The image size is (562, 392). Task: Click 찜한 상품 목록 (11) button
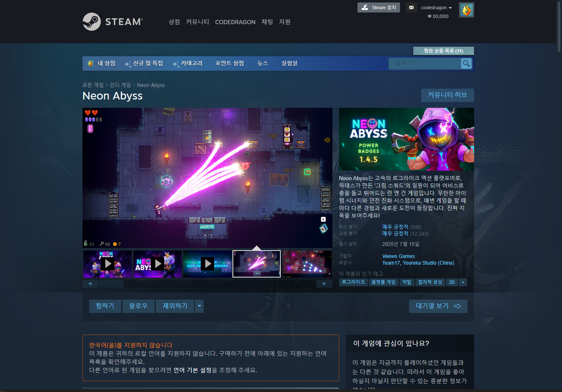(x=443, y=51)
